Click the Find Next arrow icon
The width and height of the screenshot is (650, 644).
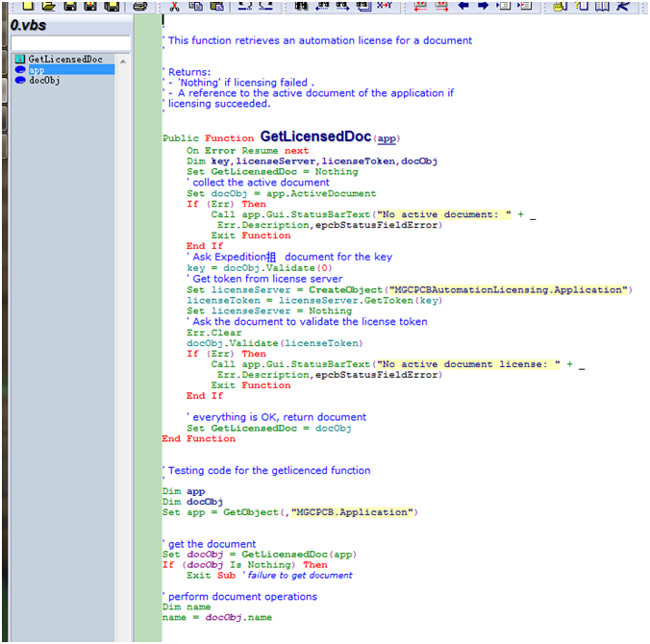click(342, 6)
